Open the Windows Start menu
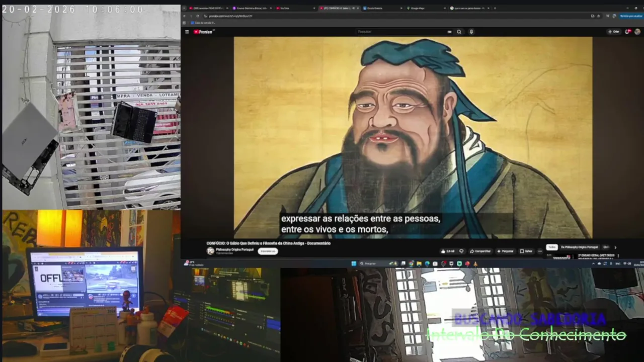This screenshot has width=644, height=362. tap(354, 263)
